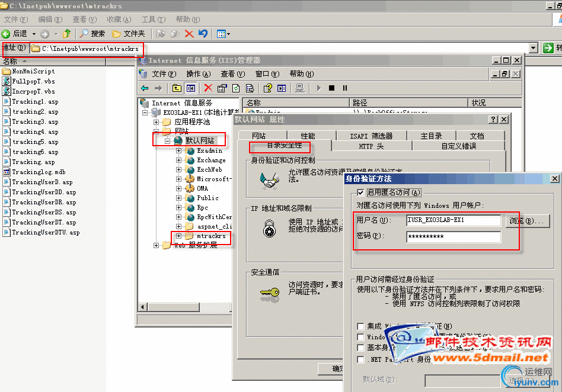The height and width of the screenshot is (392, 562).
Task: Click the IIS connect-to-computer icon
Action: point(299,88)
